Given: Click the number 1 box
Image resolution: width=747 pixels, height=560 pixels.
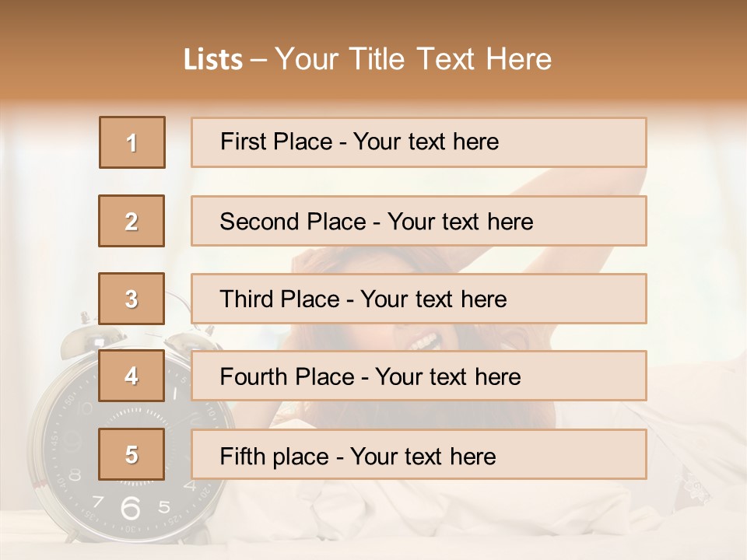Looking at the screenshot, I should (x=132, y=142).
